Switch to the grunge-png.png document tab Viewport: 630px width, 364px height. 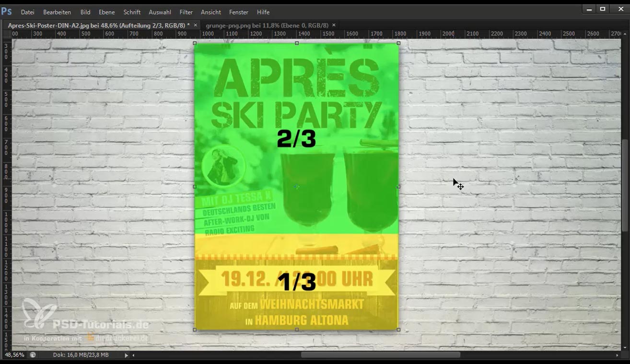[267, 25]
